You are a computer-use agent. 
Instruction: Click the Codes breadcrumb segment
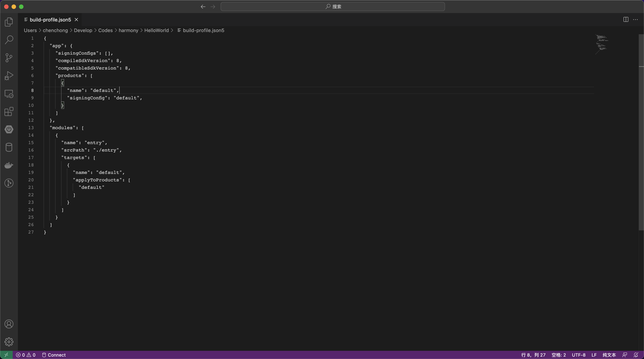[x=105, y=30]
